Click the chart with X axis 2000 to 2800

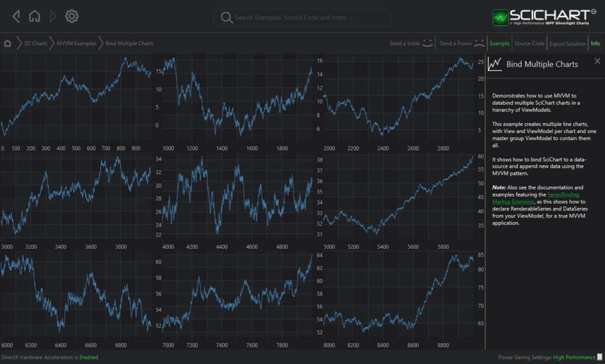pyautogui.click(x=398, y=96)
